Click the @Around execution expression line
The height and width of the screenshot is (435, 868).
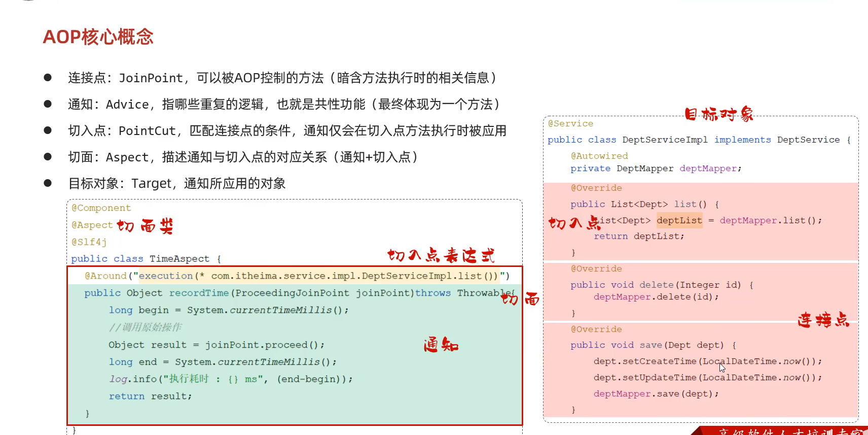click(297, 276)
